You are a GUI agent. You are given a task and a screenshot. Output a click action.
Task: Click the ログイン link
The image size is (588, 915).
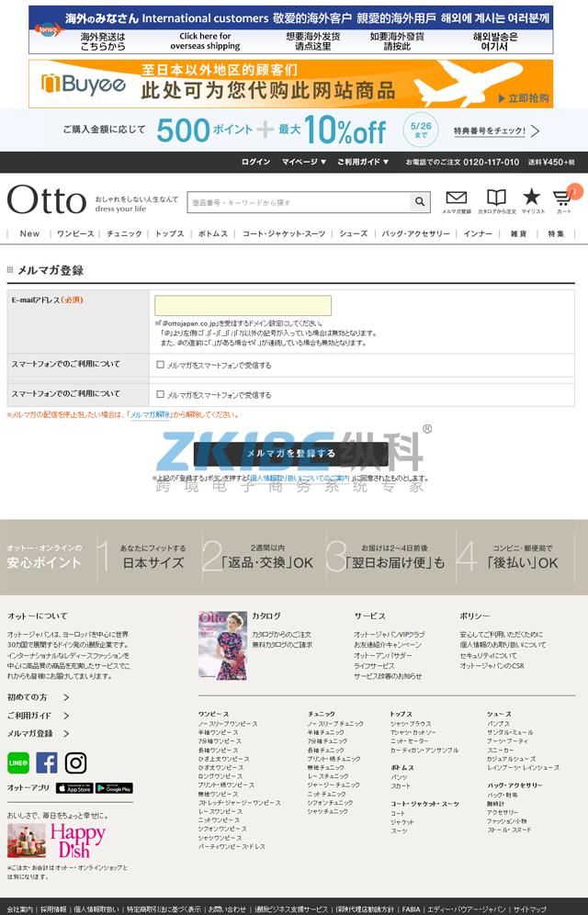[255, 162]
